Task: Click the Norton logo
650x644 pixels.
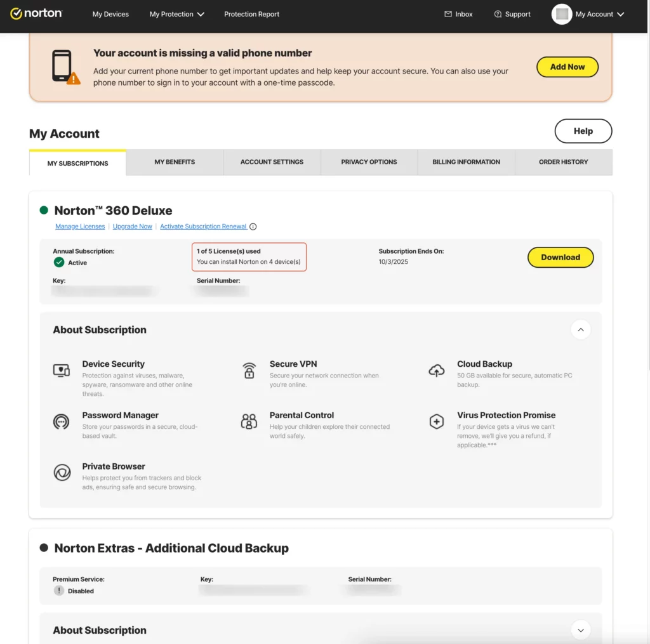Action: tap(36, 14)
